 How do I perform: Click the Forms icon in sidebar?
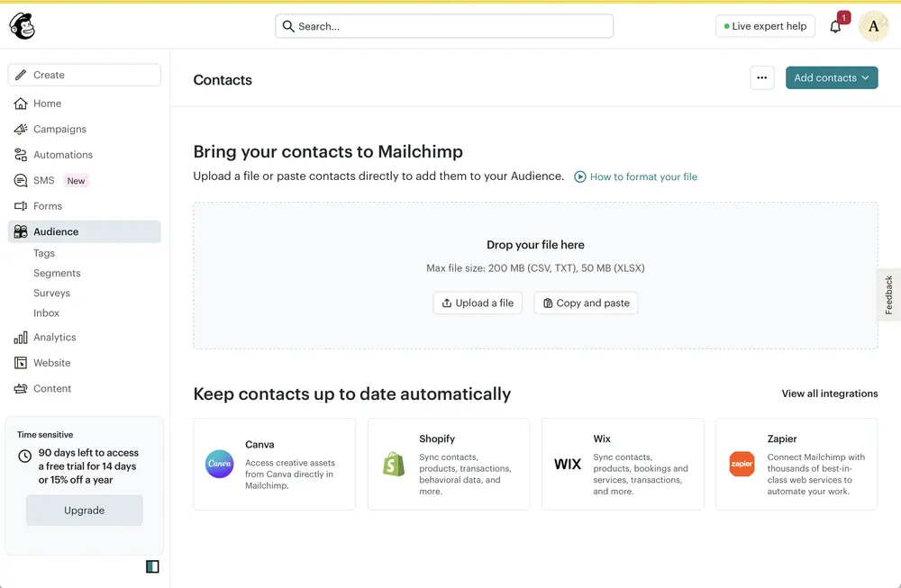(21, 205)
